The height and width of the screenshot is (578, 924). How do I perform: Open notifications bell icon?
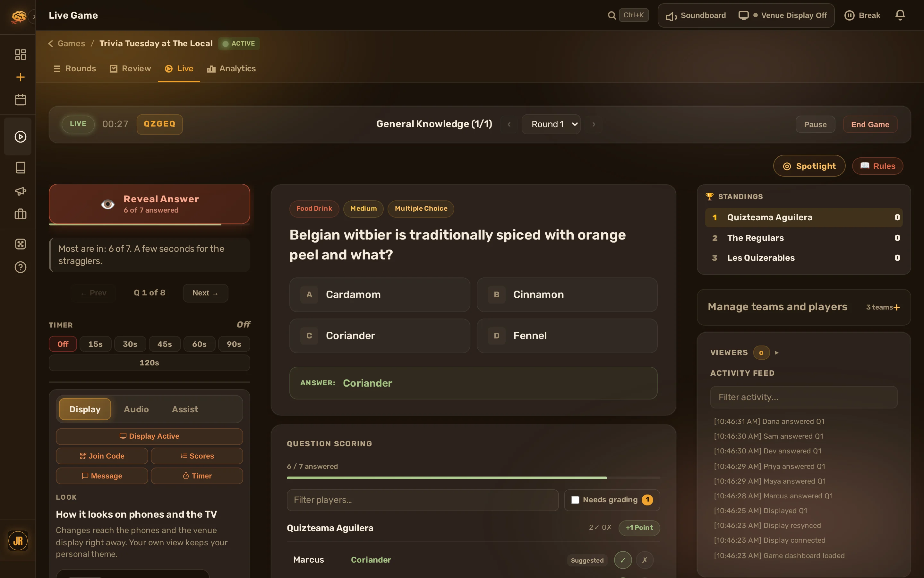click(900, 15)
